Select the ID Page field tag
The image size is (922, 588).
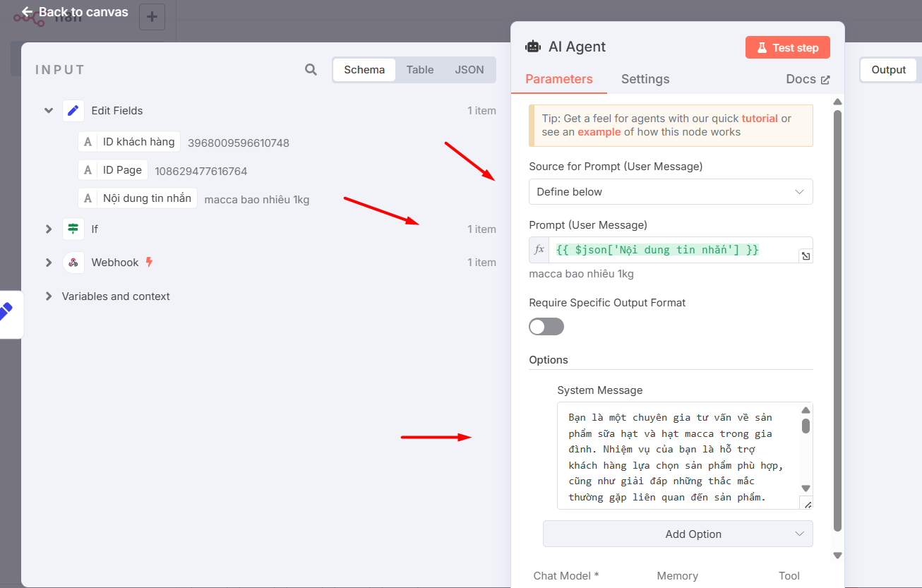pyautogui.click(x=113, y=170)
